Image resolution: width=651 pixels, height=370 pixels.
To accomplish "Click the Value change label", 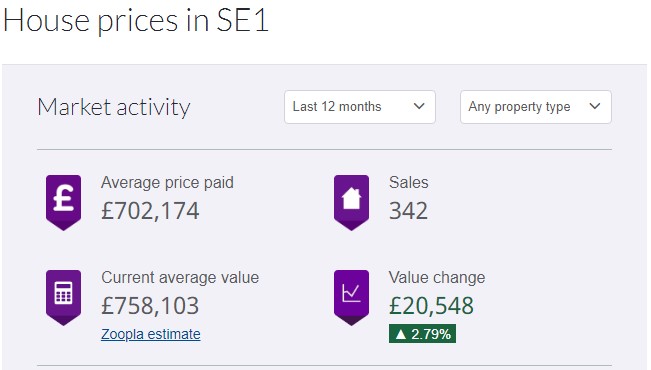I will pyautogui.click(x=437, y=277).
